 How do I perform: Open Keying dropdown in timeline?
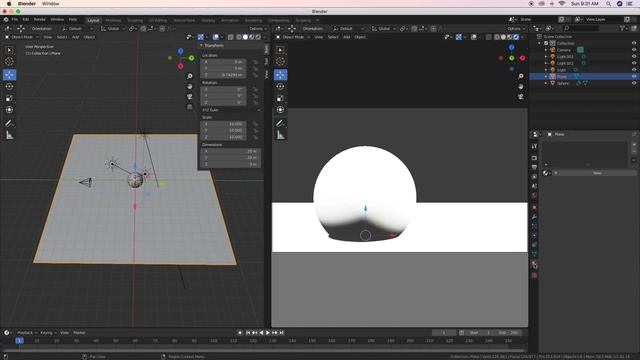coord(48,333)
